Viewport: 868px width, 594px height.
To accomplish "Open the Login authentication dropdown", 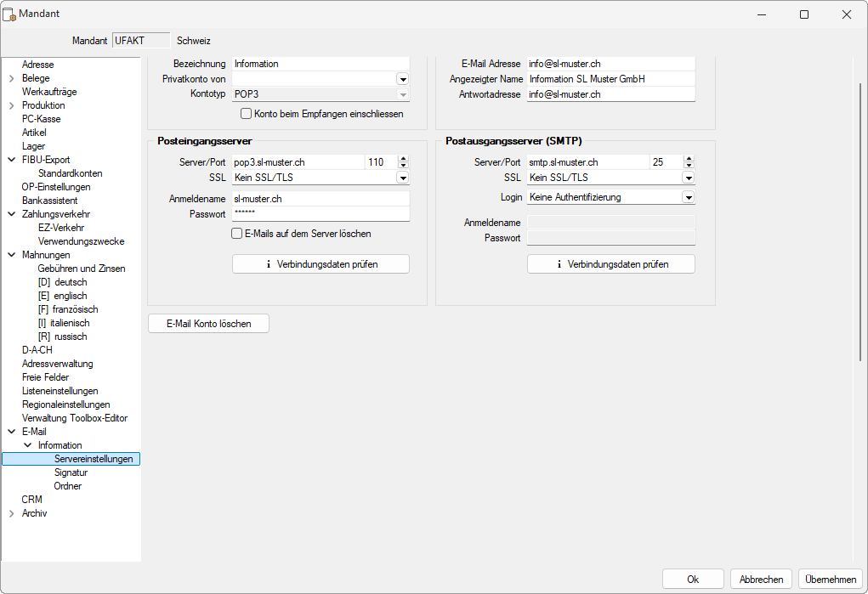I will tap(689, 197).
